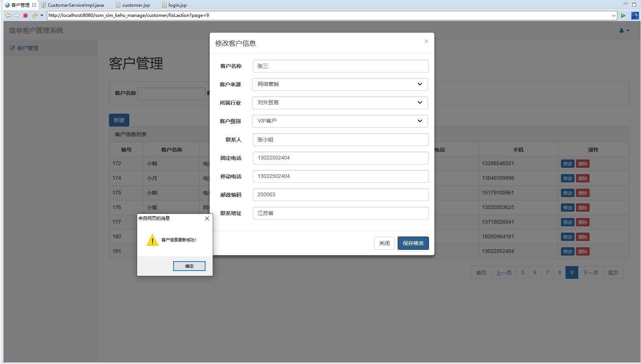Screen dimensions: 641x364
Task: Click the 尾页 pagination control
Action: click(x=613, y=272)
